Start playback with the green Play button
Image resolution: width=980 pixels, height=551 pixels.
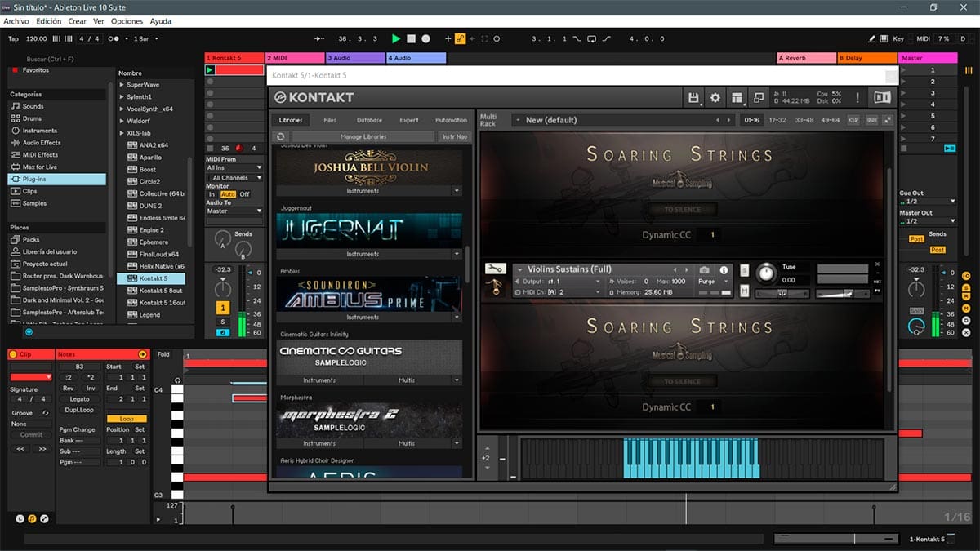[x=396, y=38]
